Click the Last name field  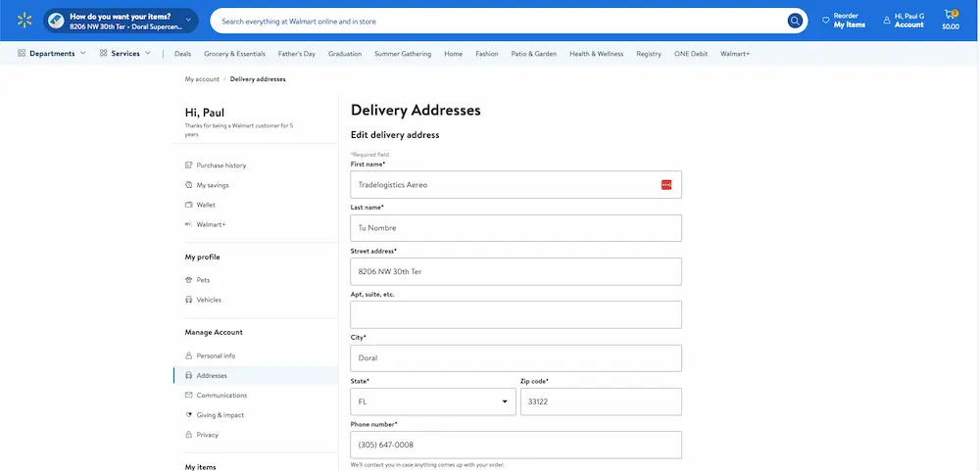[x=515, y=228]
